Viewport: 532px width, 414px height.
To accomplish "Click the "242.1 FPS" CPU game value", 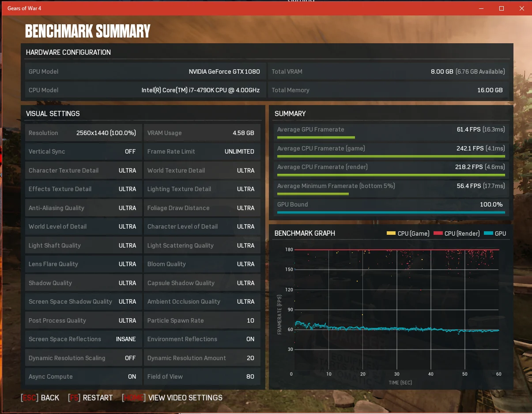I will [x=470, y=148].
